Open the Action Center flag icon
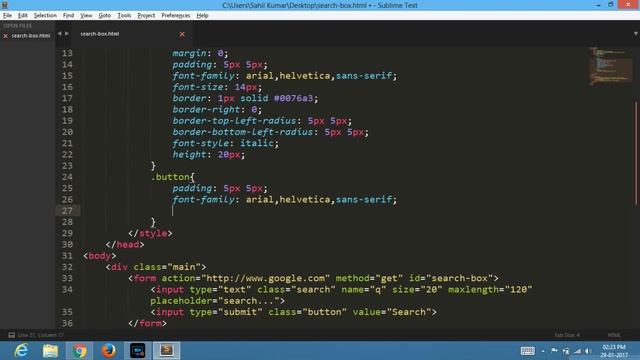 coord(554,351)
